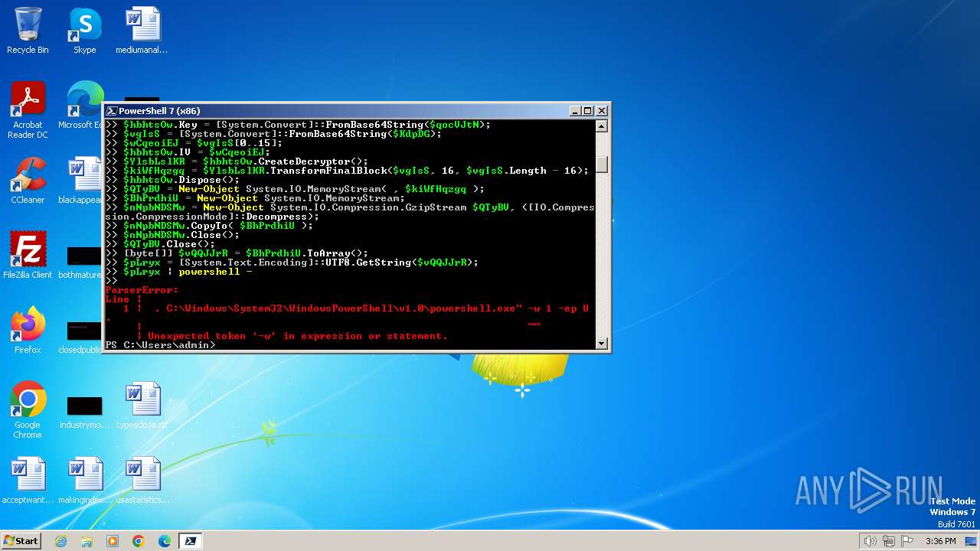Click PowerShell scrollbar down arrow
Image resolution: width=980 pixels, height=551 pixels.
point(602,343)
